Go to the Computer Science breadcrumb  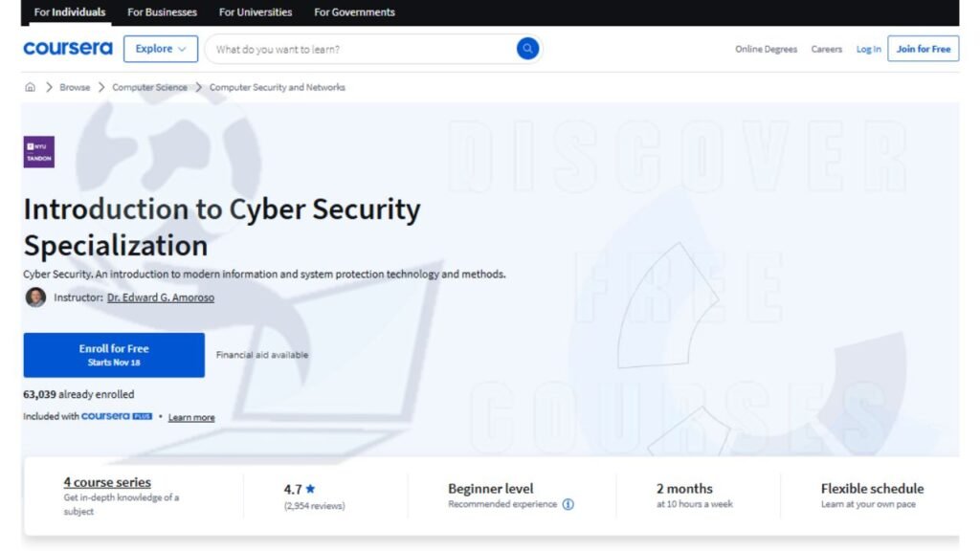pos(149,87)
